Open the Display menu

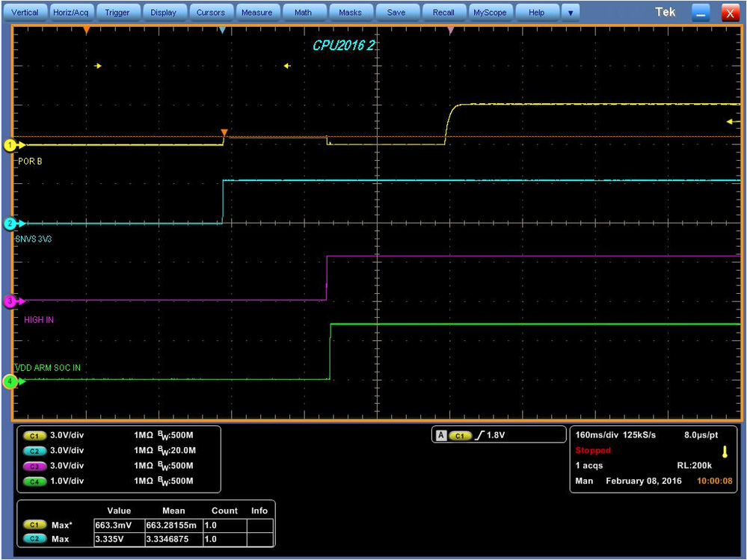point(164,13)
